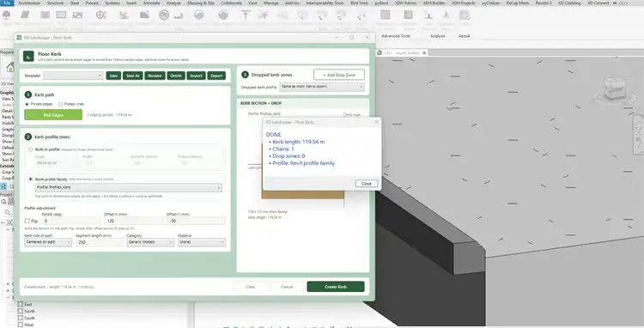
Task: Open the Material dropdown showing (none)
Action: [x=202, y=242]
